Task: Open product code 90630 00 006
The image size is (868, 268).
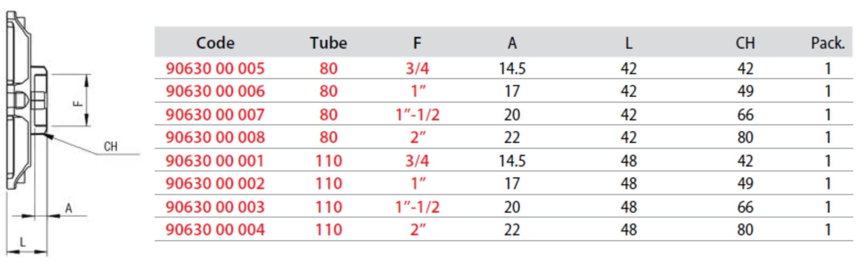Action: pos(215,91)
